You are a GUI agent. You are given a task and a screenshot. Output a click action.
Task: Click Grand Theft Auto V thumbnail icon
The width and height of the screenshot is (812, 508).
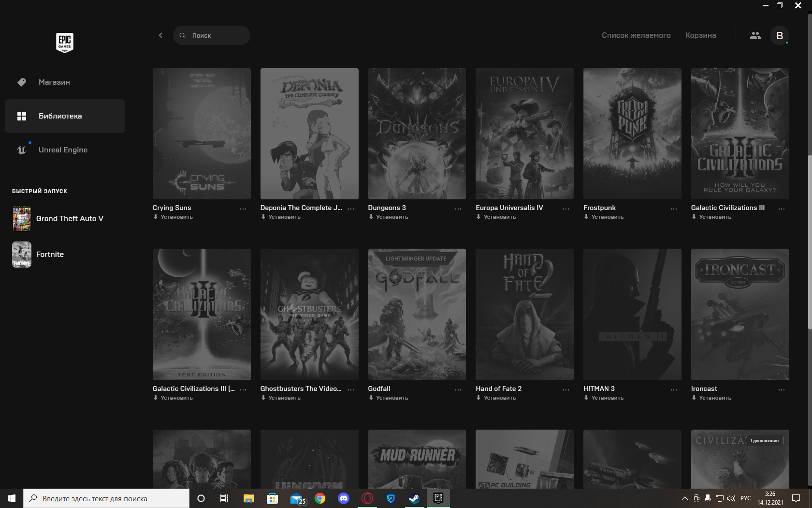point(22,219)
